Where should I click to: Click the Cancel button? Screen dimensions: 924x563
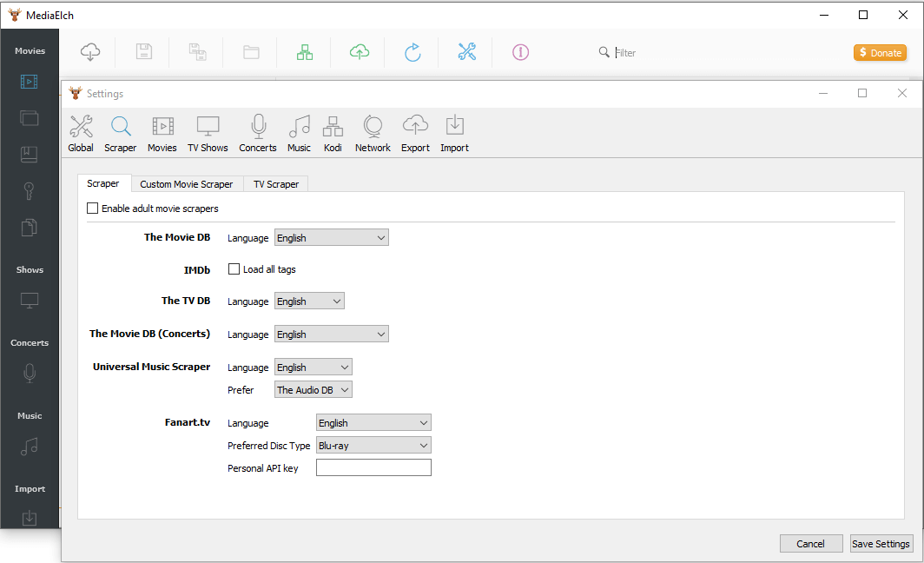pos(811,544)
